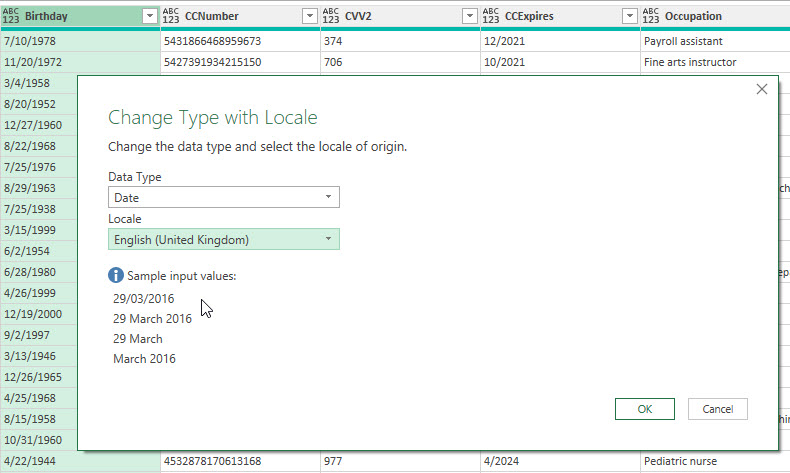Click the Occupation column data type icon
Viewport: 790px width, 473px height.
tap(652, 16)
